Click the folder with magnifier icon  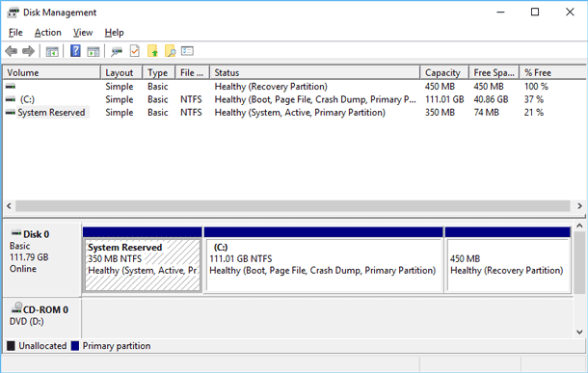pos(170,51)
